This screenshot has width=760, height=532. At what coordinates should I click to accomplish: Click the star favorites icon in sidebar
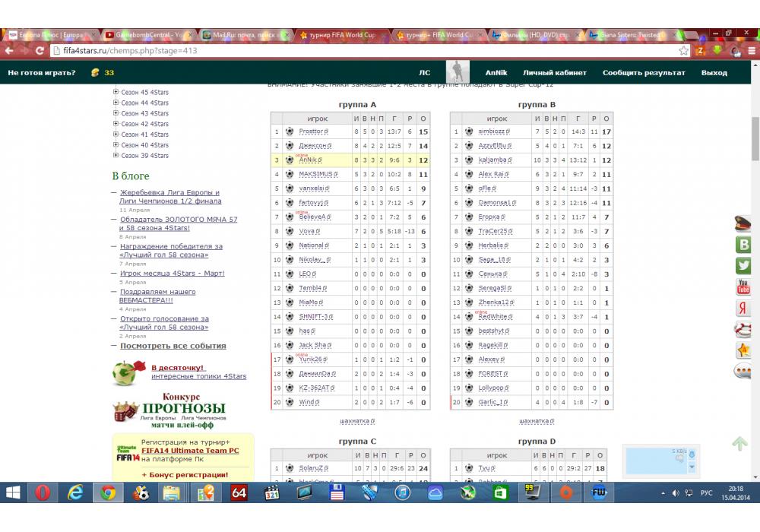(743, 350)
